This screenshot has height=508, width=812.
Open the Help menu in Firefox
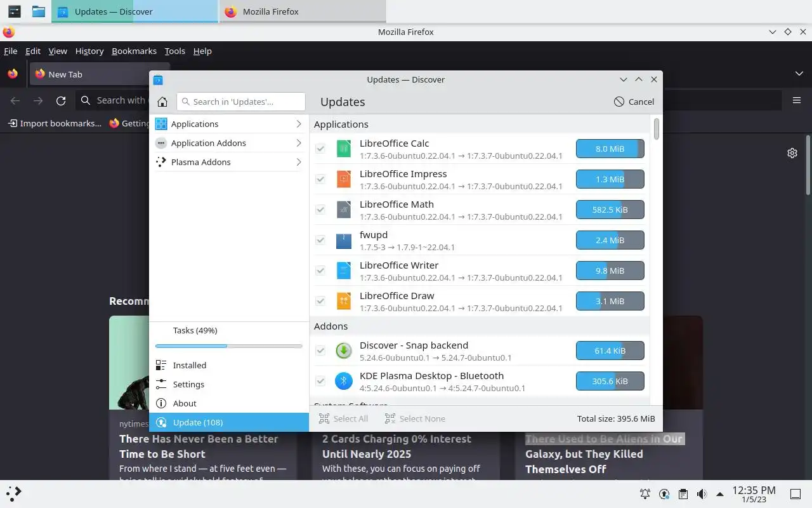point(202,51)
